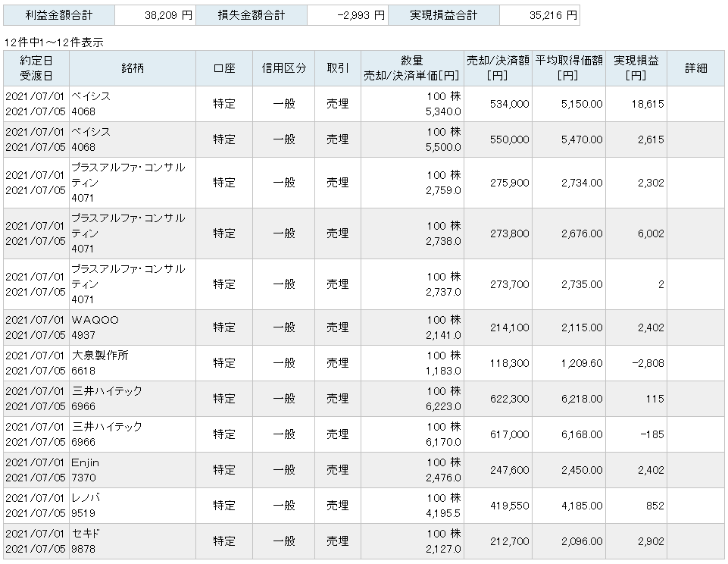Click the 12件中1～12件表示 count text
728x564 pixels.
[x=54, y=42]
